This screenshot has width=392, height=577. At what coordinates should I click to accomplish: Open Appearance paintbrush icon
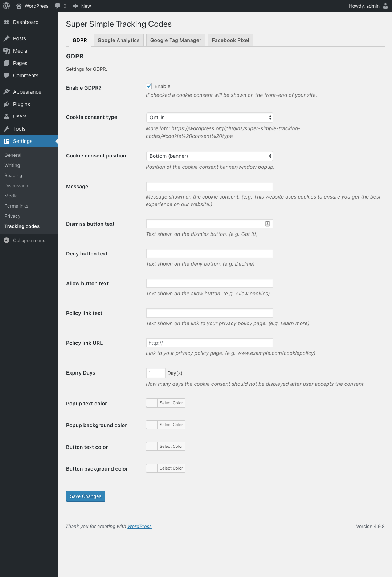click(7, 92)
